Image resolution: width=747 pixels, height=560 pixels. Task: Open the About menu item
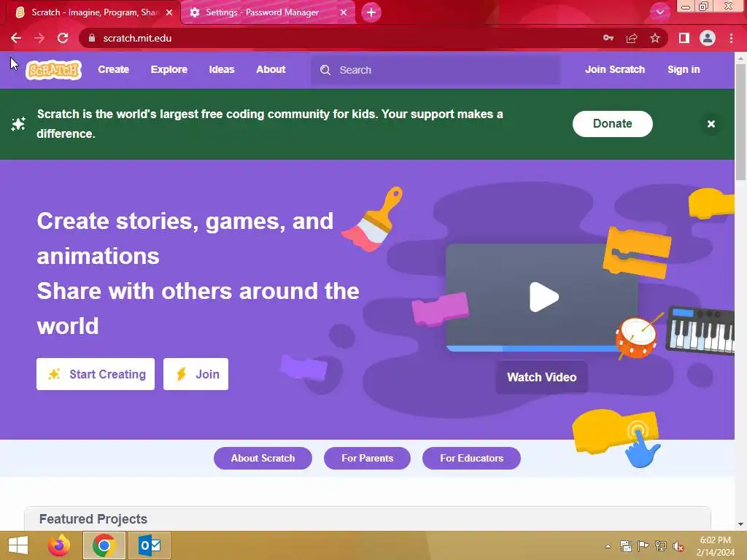pyautogui.click(x=271, y=69)
